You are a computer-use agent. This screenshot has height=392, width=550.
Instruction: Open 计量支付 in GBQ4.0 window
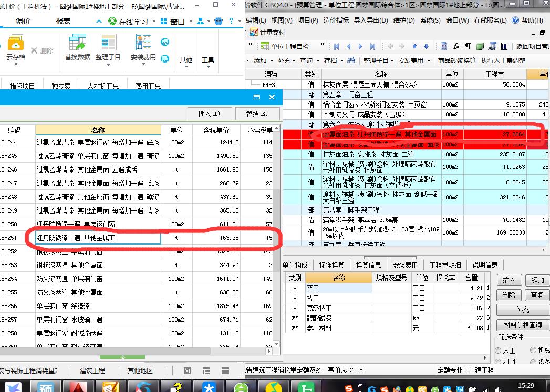(x=267, y=33)
